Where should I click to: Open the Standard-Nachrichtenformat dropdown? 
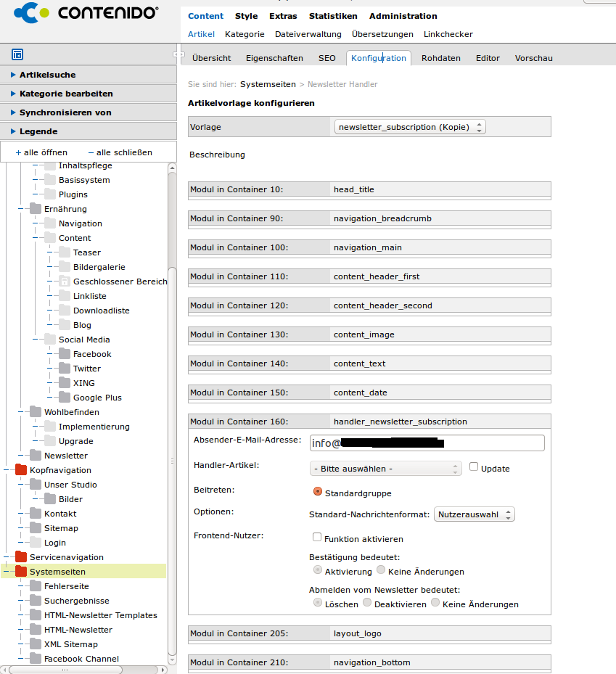click(x=475, y=514)
